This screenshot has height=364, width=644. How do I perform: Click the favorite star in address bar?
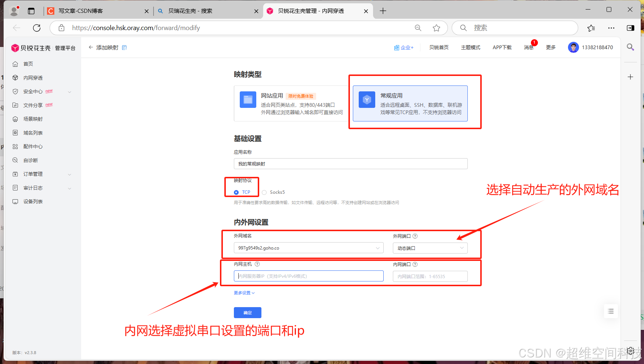[x=436, y=28]
